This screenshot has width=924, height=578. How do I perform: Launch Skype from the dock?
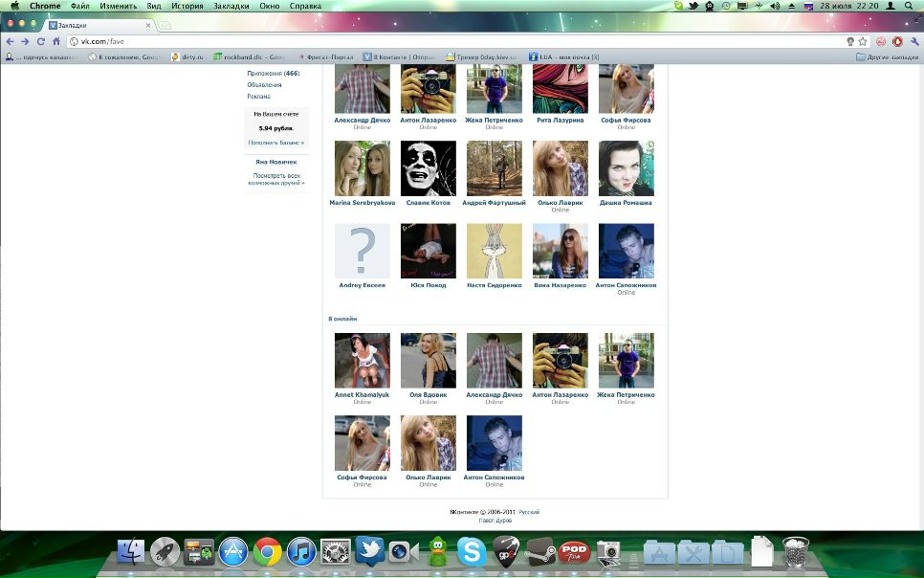[471, 552]
